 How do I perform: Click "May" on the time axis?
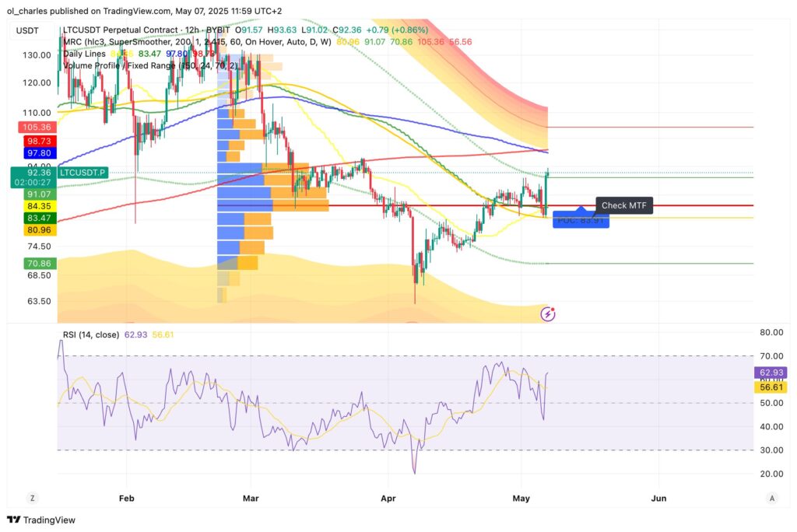pos(521,498)
